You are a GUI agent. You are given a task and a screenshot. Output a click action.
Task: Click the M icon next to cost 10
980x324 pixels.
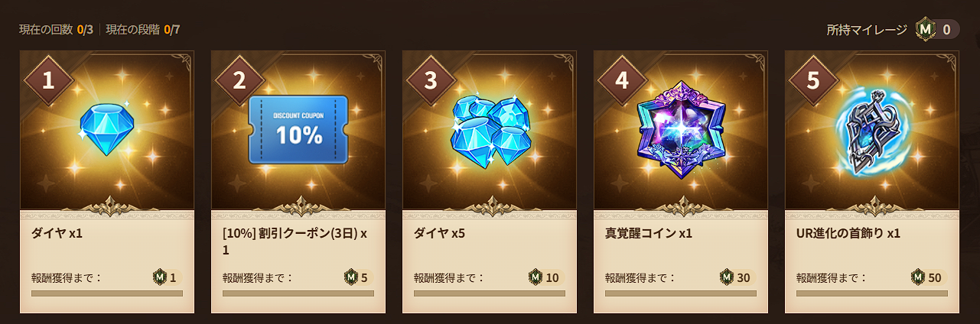536,277
